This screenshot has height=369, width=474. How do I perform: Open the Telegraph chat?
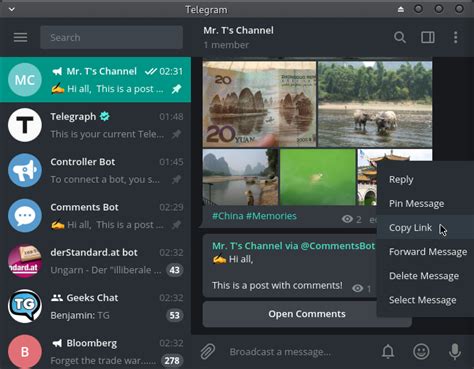[95, 125]
